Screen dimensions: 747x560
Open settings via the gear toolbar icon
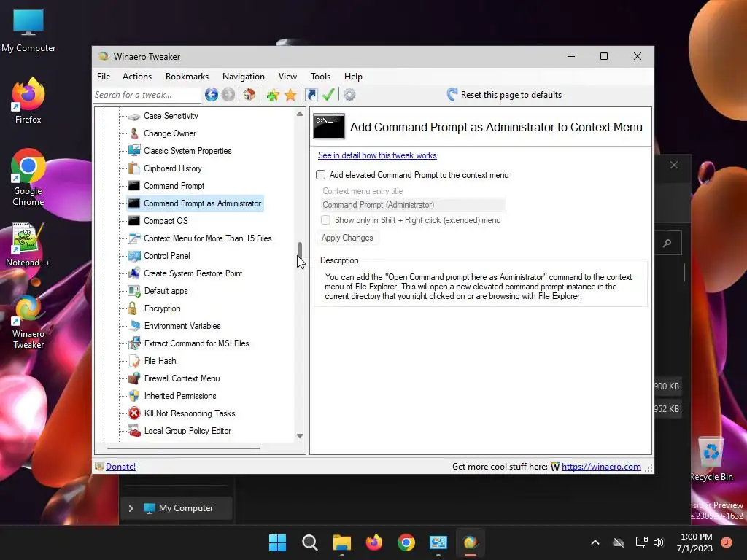349,95
